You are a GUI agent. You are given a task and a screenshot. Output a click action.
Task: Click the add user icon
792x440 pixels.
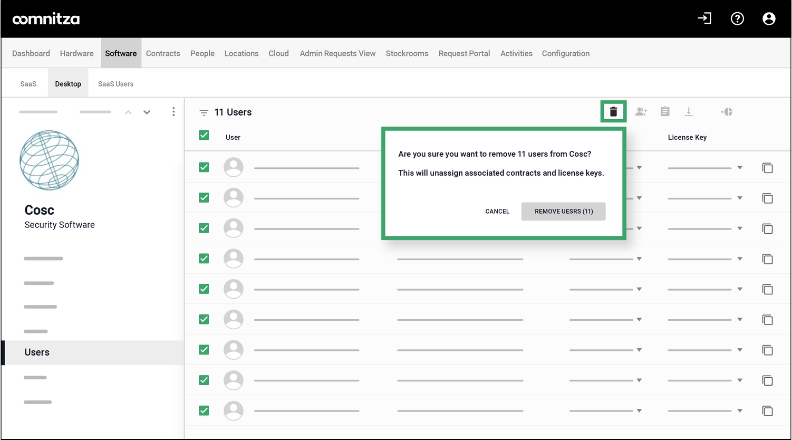point(641,112)
